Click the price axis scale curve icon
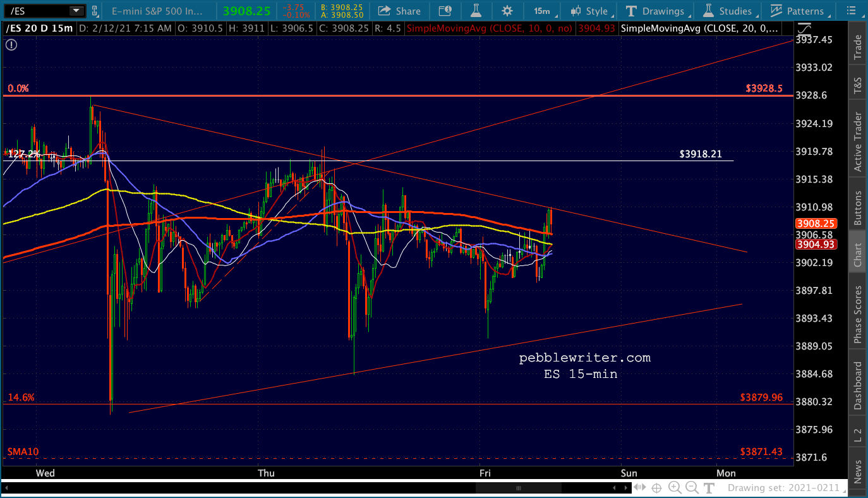 coord(805,28)
